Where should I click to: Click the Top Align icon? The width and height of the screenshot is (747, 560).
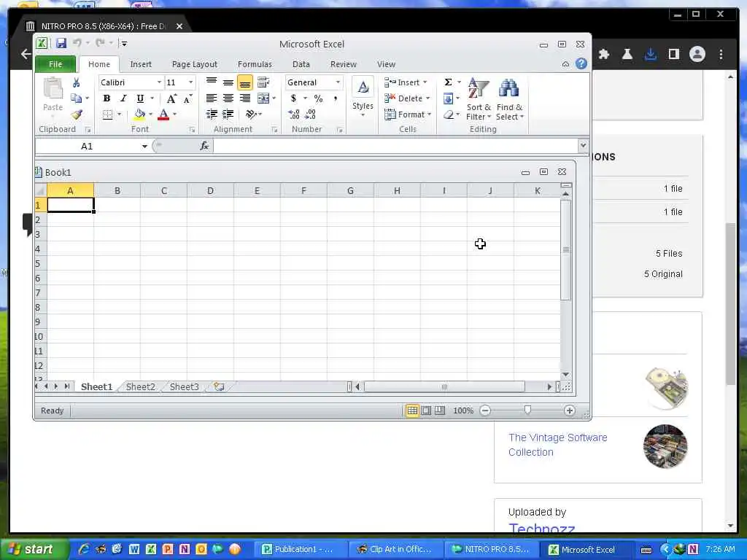point(212,82)
